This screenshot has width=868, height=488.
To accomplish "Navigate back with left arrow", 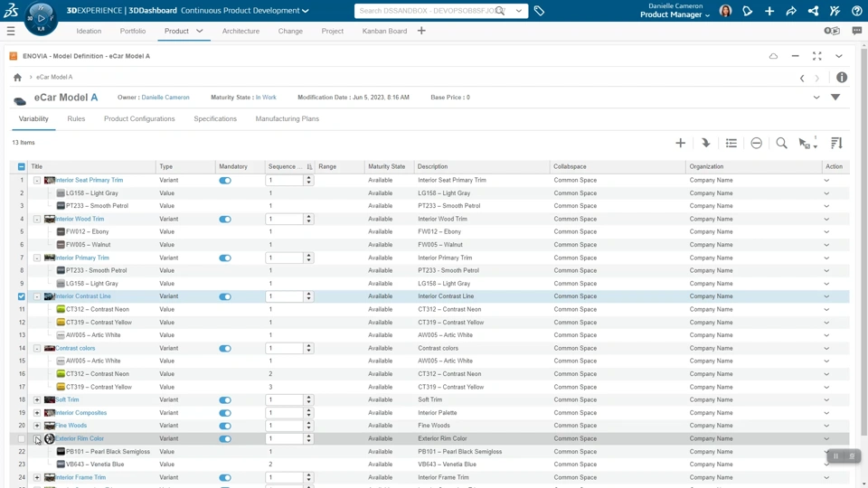I will pos(802,78).
